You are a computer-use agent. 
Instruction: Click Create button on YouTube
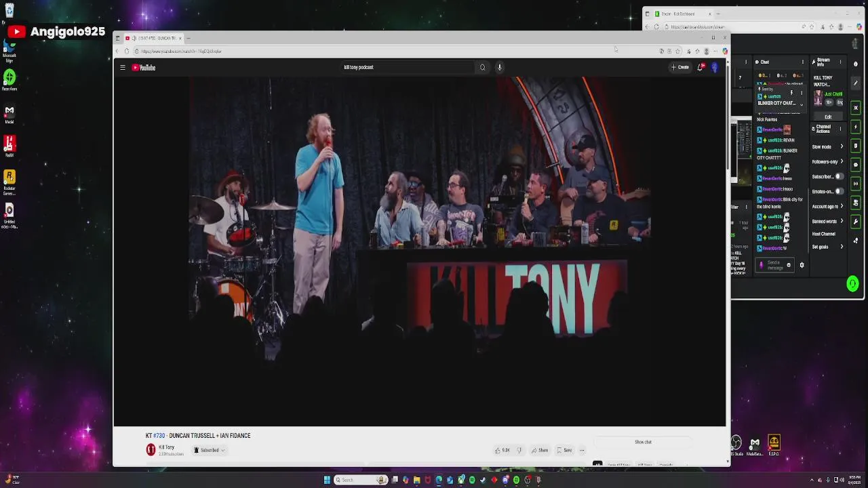681,67
